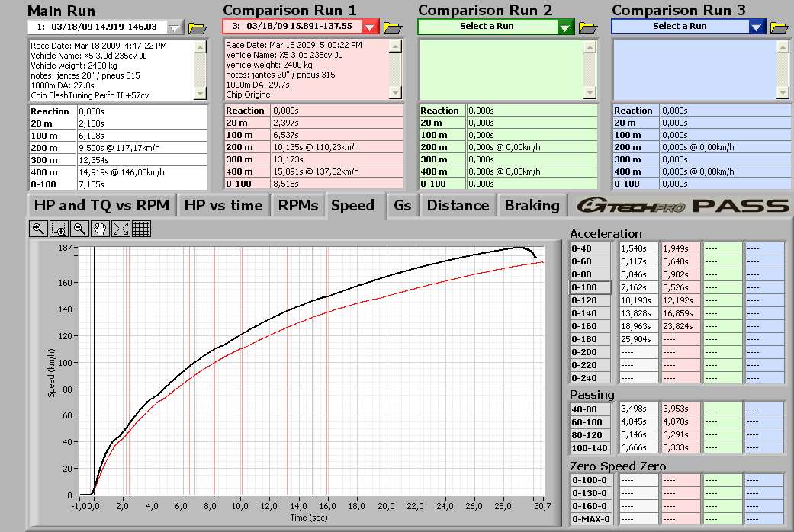Open the red Comparison Run 1 dropdown

(370, 27)
